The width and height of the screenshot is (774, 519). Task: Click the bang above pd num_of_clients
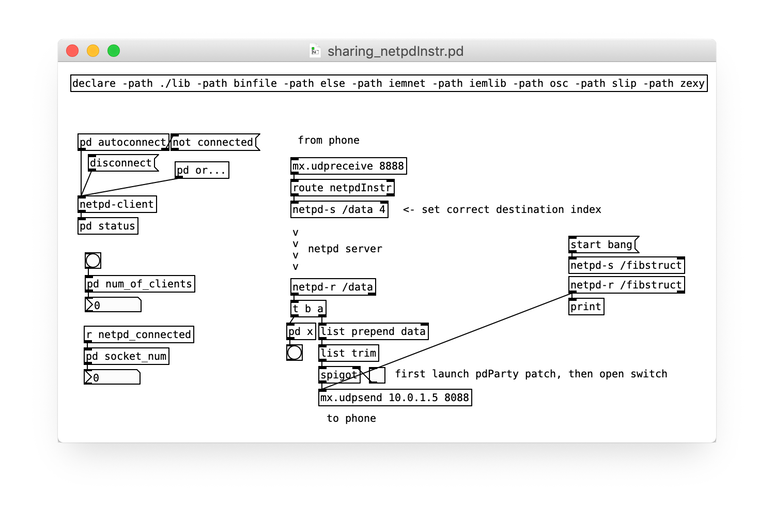[93, 261]
